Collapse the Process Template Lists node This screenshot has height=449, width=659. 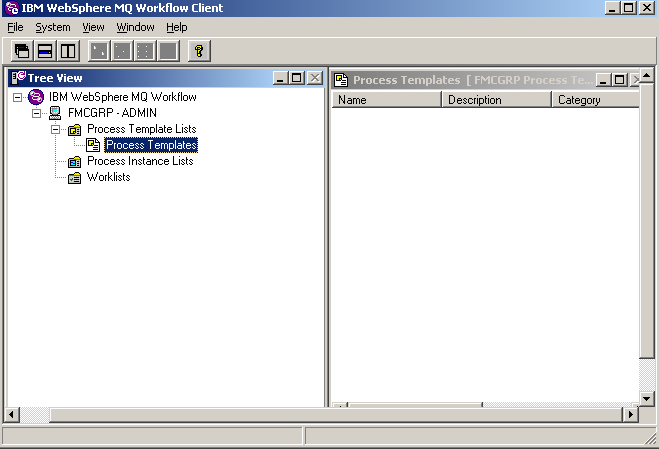click(55, 129)
